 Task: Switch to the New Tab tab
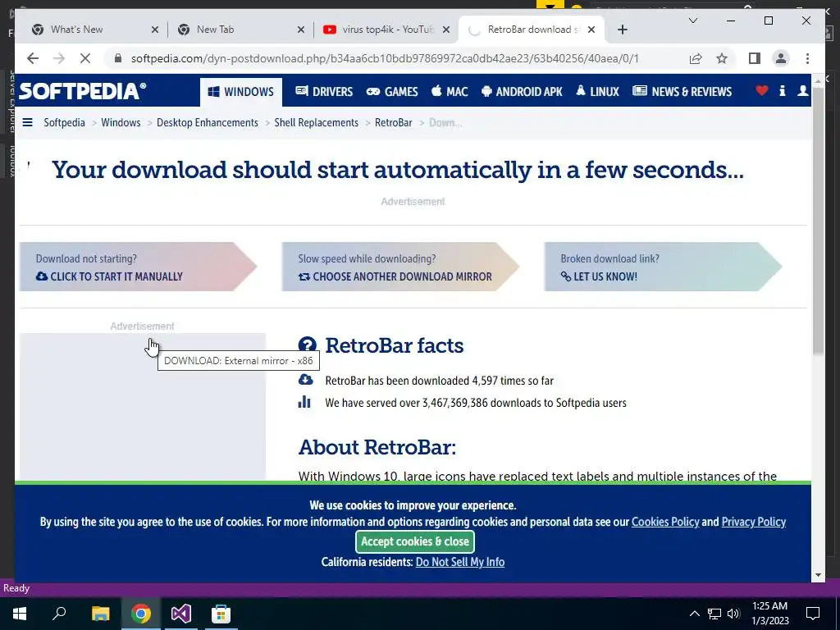[x=241, y=30]
